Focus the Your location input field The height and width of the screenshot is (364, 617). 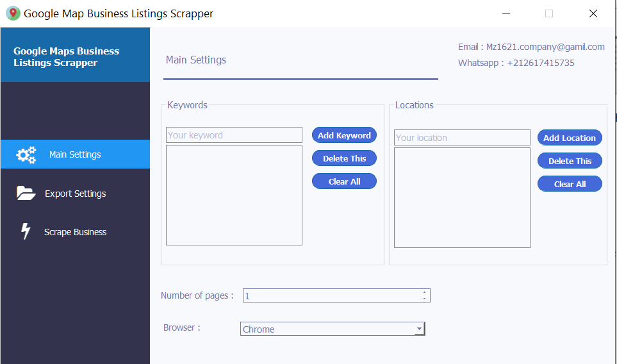point(462,138)
